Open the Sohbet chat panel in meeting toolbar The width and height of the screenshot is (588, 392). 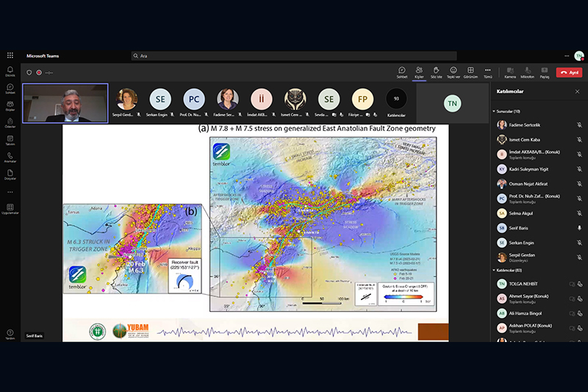click(402, 71)
